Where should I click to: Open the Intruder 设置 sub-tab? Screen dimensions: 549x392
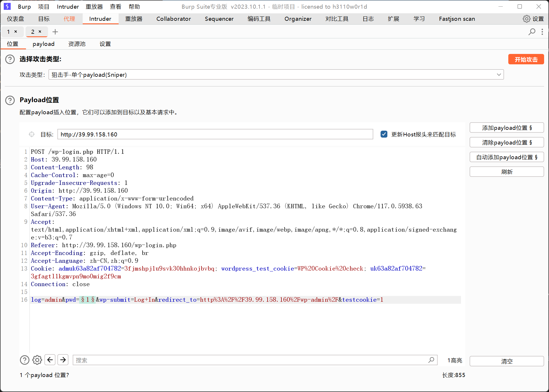click(x=105, y=44)
